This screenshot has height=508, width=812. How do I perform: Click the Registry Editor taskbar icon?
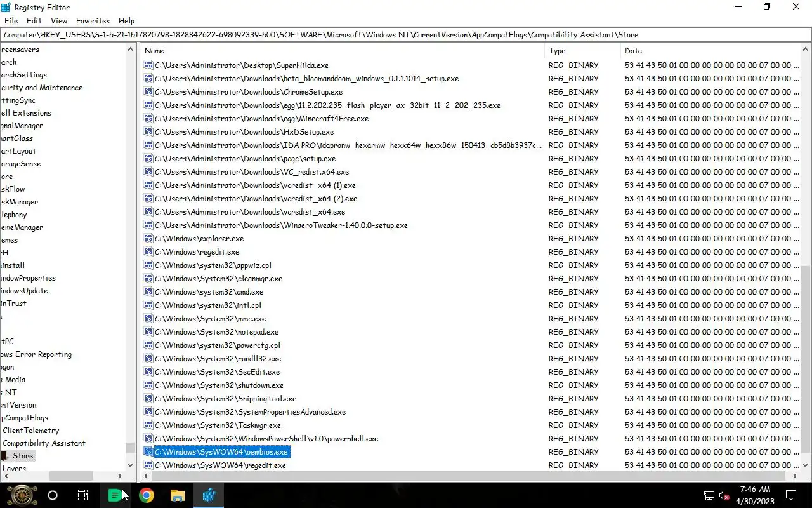(x=209, y=495)
